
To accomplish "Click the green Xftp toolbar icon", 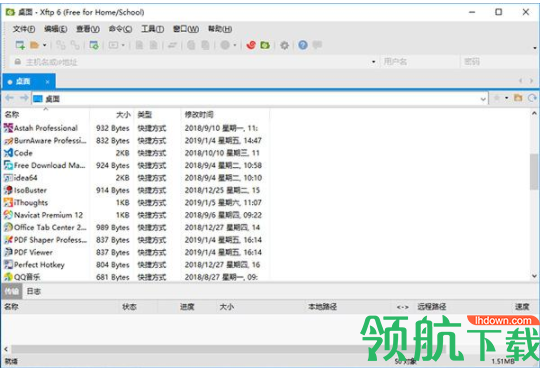I will tap(265, 45).
